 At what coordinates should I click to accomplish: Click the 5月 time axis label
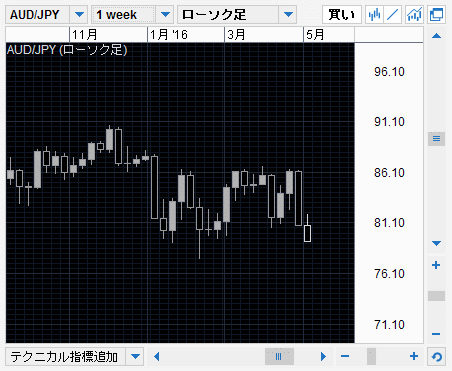pos(315,35)
